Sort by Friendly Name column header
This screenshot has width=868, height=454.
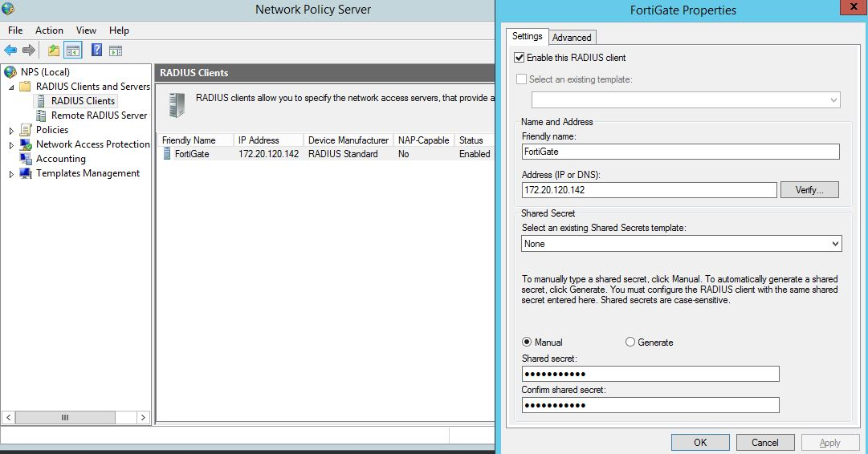196,140
